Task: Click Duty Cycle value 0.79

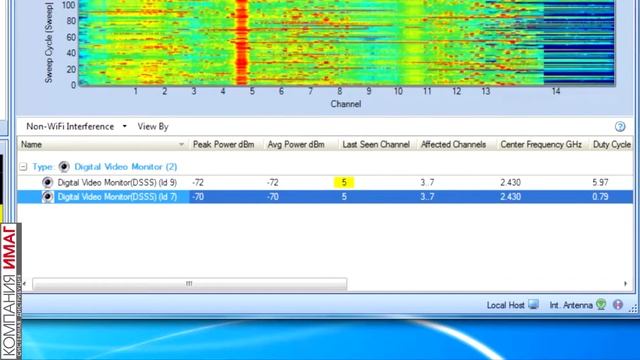Action: pos(600,197)
